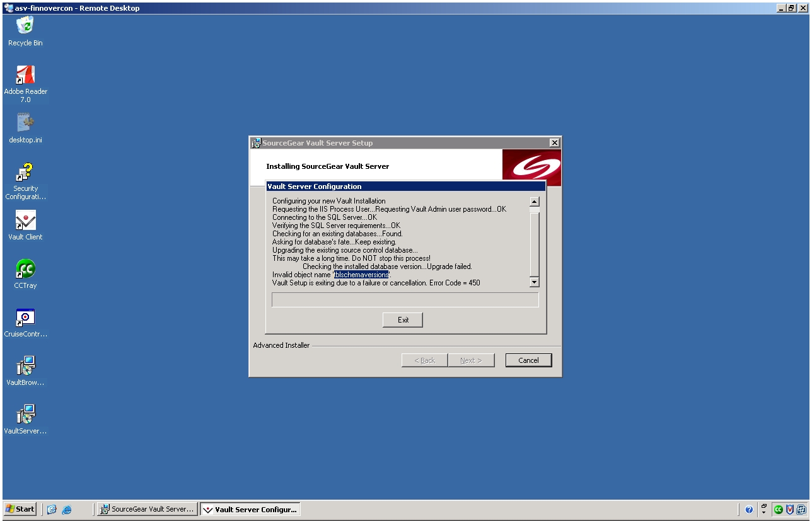Switch to SourceGear Vault Server taskbar button
The image size is (812, 521).
(148, 509)
